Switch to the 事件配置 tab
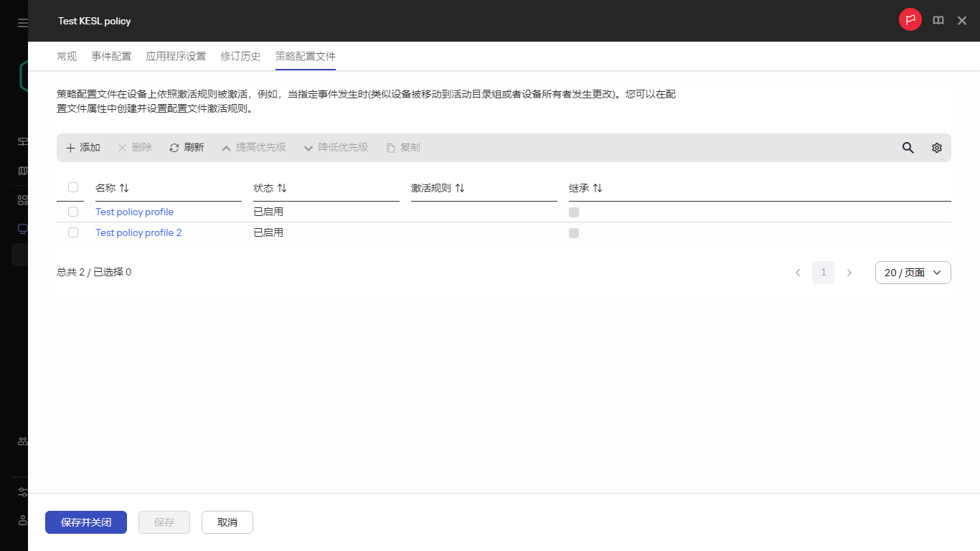 point(111,56)
